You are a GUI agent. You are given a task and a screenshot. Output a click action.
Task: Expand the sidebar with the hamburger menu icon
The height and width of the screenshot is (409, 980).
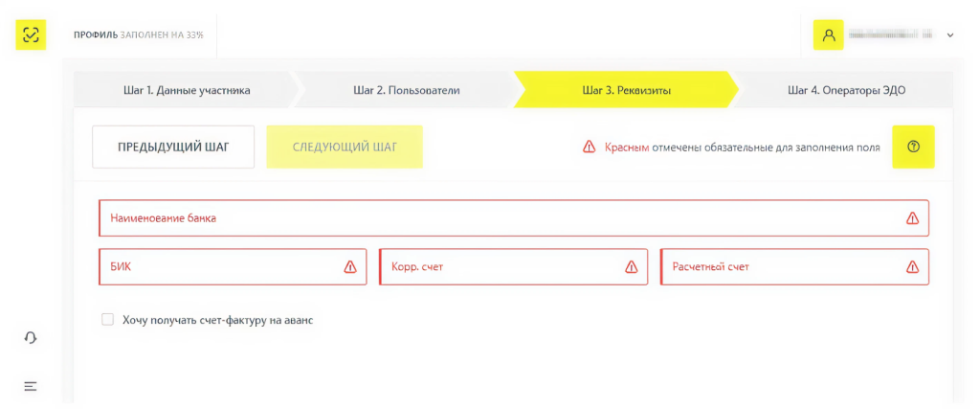[x=31, y=386]
